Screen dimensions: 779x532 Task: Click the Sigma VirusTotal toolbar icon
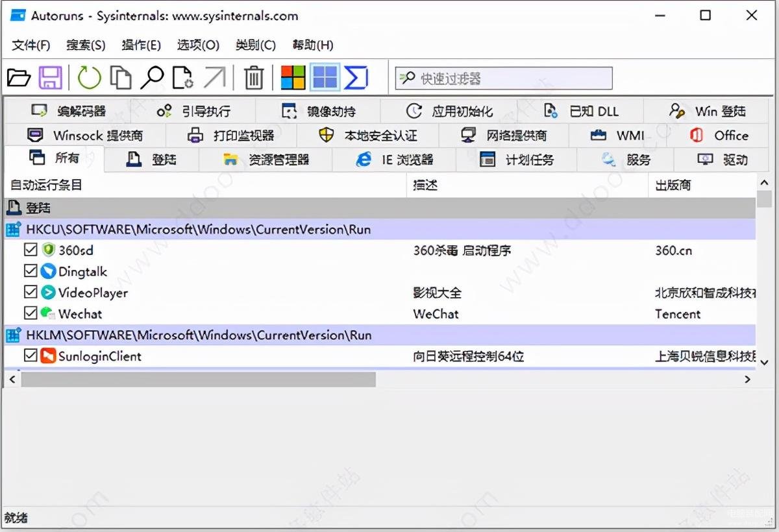(x=356, y=78)
